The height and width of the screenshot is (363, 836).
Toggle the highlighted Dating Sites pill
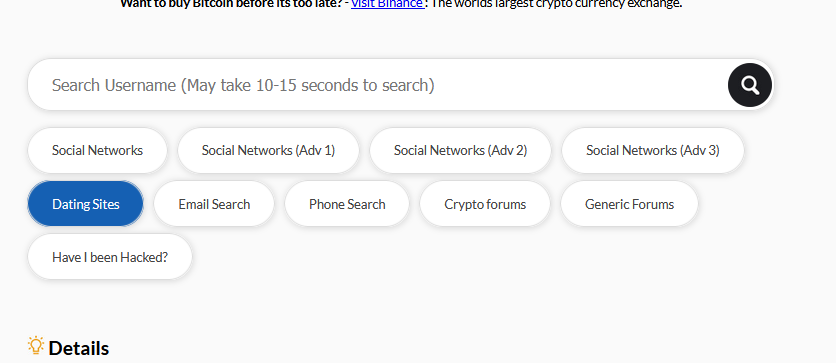pos(85,204)
